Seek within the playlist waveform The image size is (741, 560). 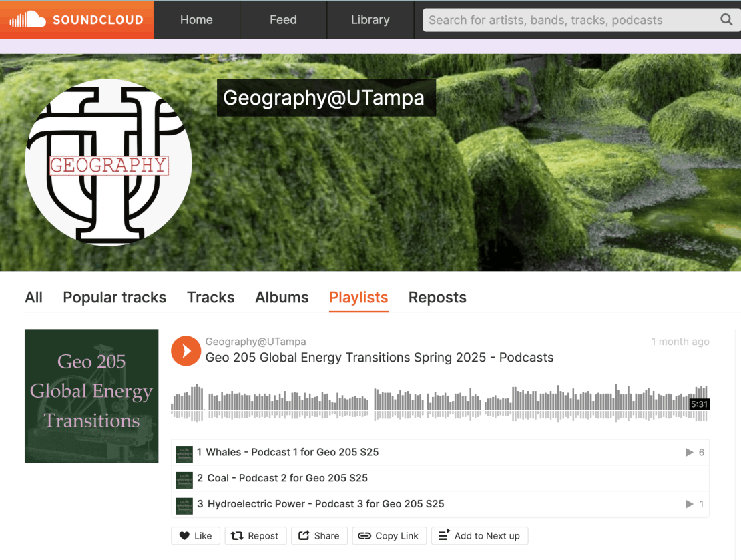(434, 403)
